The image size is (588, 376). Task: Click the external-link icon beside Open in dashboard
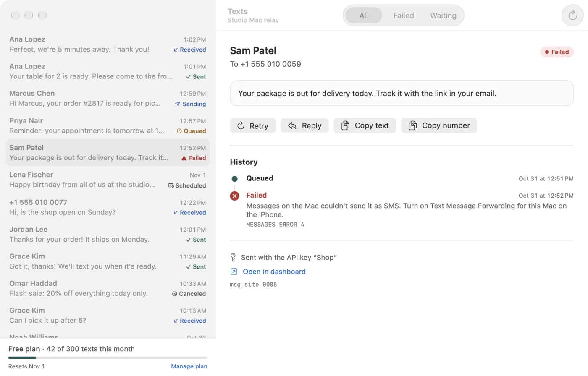[234, 272]
